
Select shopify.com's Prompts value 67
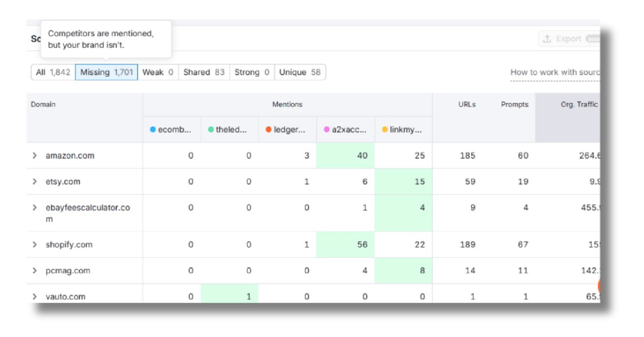[523, 245]
